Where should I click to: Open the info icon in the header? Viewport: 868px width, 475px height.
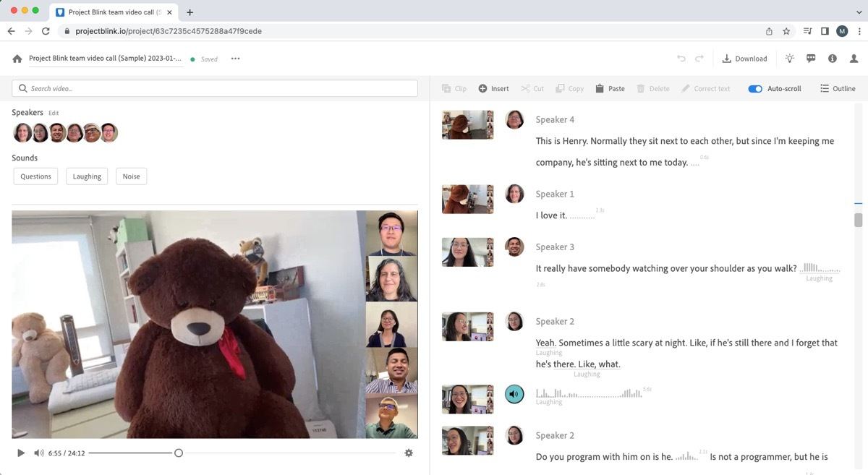tap(833, 59)
